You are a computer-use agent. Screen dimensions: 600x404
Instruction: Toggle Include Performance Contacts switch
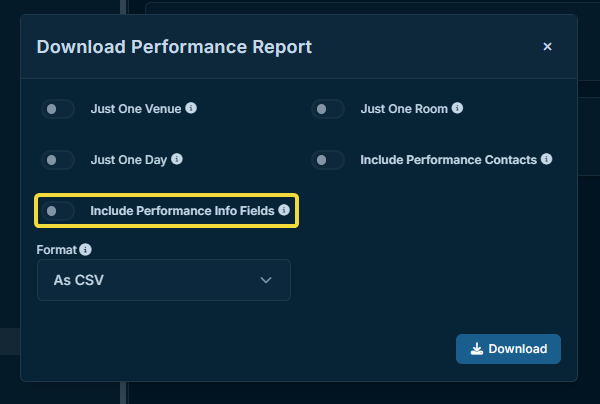tap(328, 160)
